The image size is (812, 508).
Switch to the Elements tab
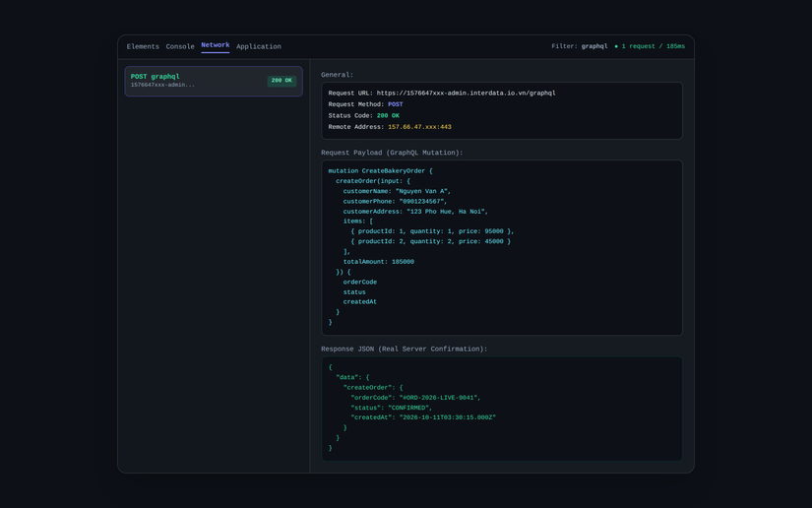point(143,46)
